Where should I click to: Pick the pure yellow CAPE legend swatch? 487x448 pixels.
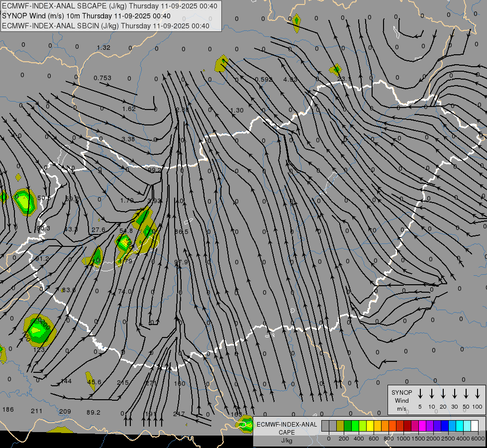pos(370,426)
